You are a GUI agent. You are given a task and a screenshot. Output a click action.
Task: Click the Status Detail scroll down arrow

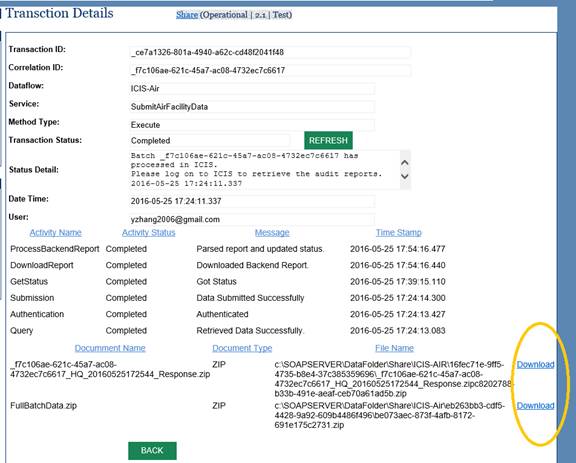coord(405,176)
